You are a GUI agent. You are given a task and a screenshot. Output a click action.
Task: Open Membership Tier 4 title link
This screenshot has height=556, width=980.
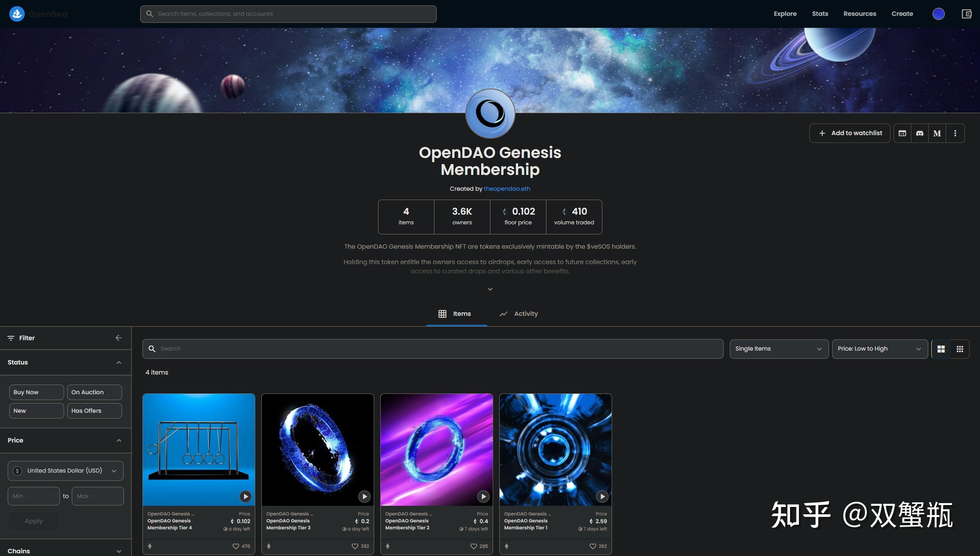click(170, 524)
